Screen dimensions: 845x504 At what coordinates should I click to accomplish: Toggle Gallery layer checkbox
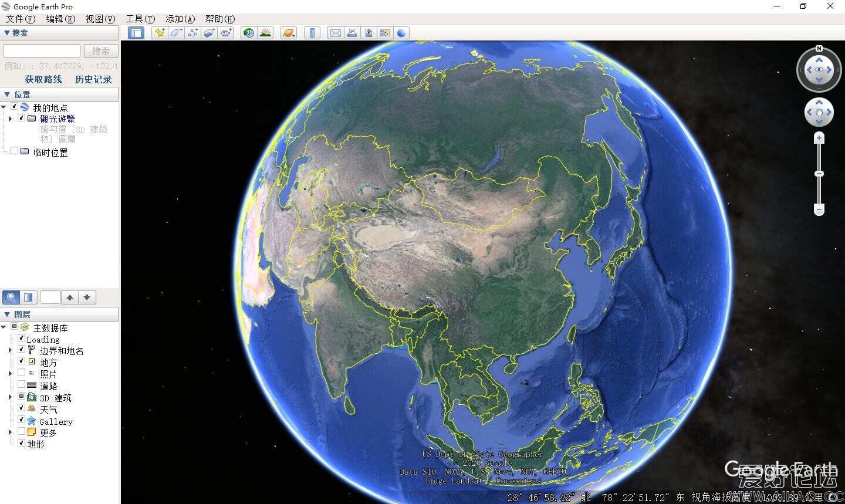point(21,420)
